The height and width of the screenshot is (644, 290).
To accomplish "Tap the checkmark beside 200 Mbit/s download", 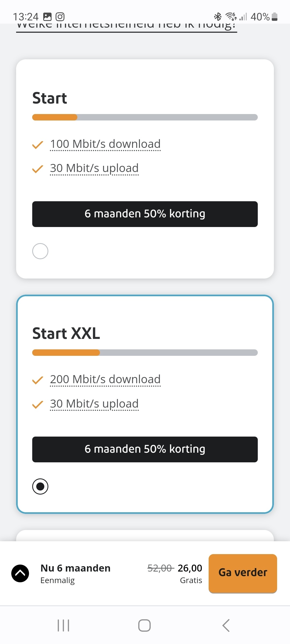I will click(37, 380).
